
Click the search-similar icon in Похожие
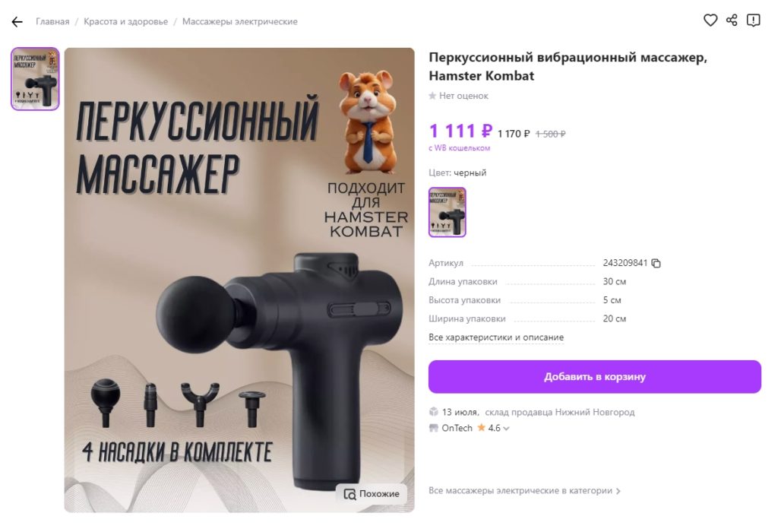pos(349,494)
